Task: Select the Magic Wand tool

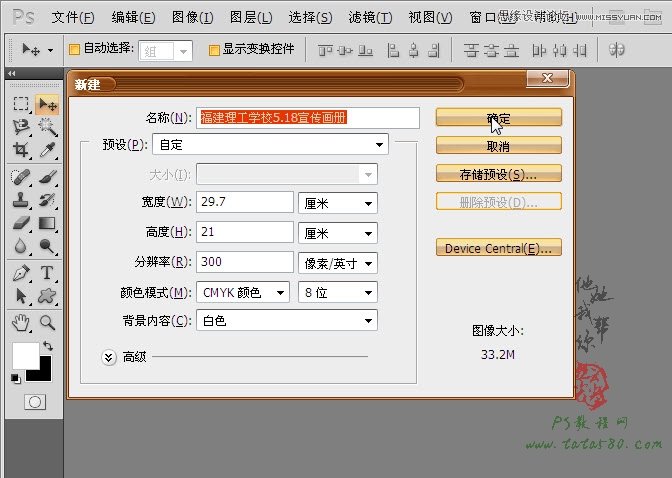Action: [x=47, y=127]
